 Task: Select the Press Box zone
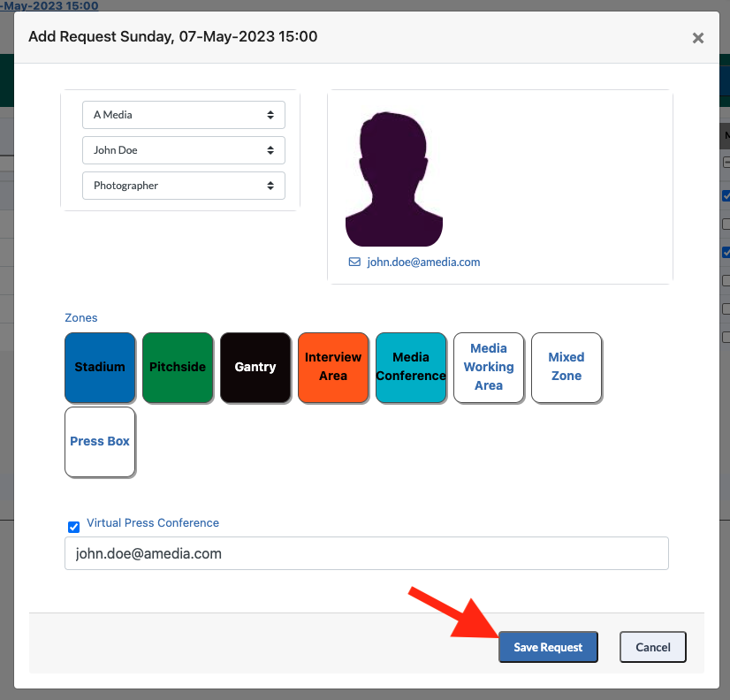pyautogui.click(x=100, y=442)
